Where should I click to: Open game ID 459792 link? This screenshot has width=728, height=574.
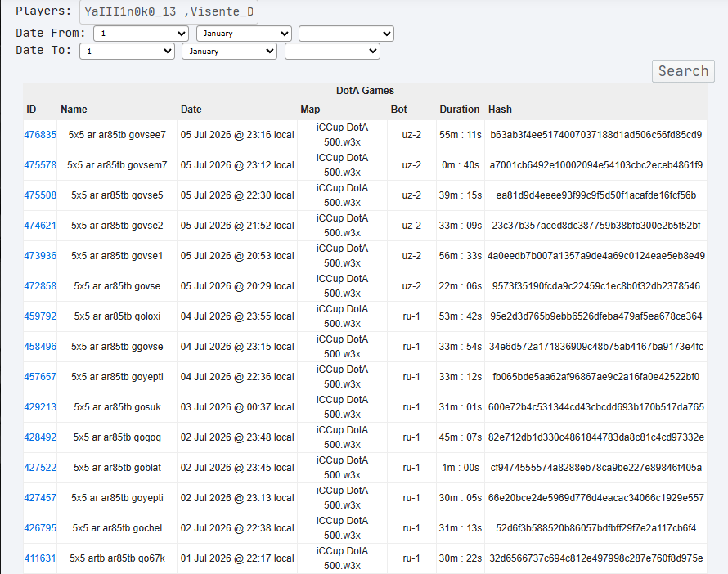[x=40, y=316]
